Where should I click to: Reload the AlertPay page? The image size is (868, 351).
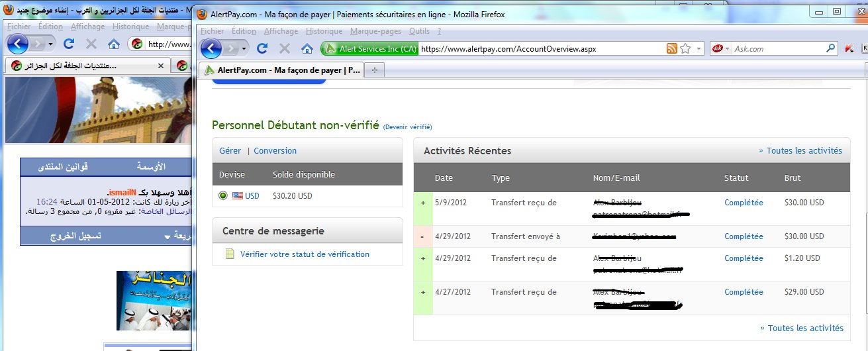(x=262, y=48)
